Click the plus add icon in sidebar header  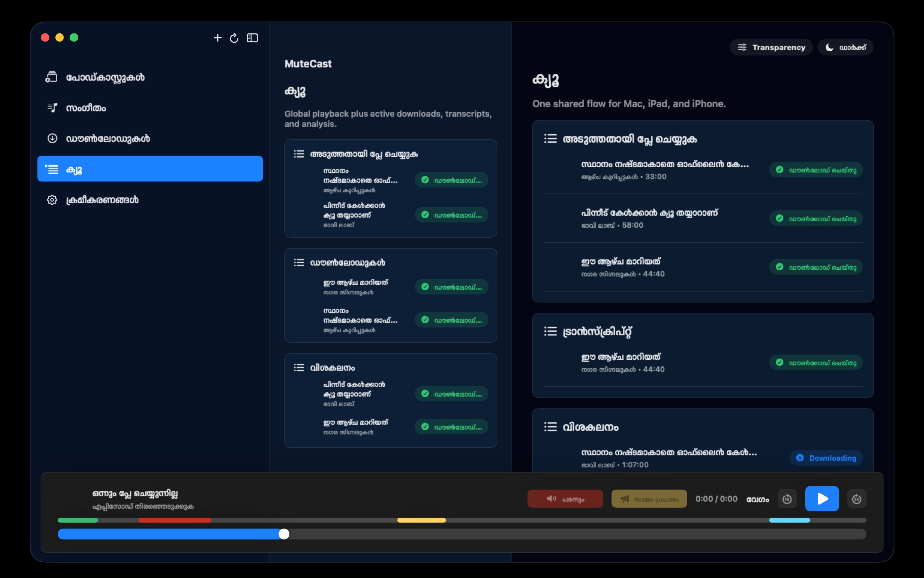click(217, 38)
